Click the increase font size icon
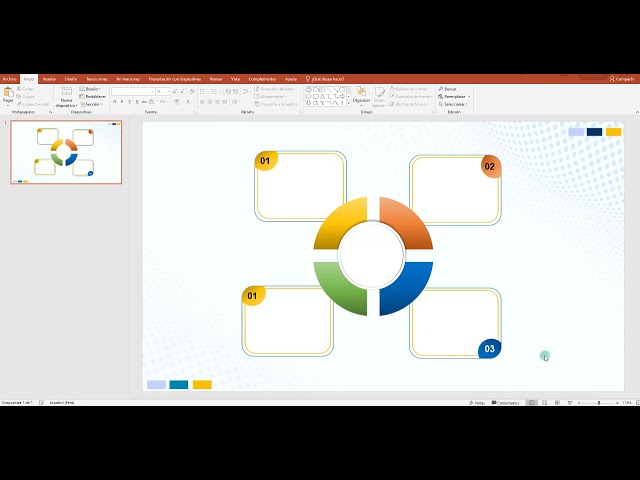This screenshot has width=640, height=480. pyautogui.click(x=175, y=91)
